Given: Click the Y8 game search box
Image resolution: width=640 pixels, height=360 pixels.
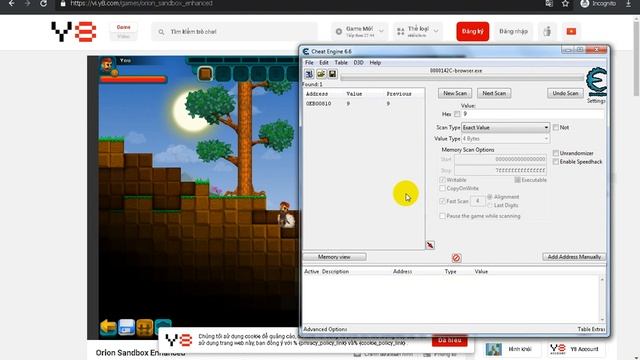Looking at the screenshot, I should pos(234,31).
